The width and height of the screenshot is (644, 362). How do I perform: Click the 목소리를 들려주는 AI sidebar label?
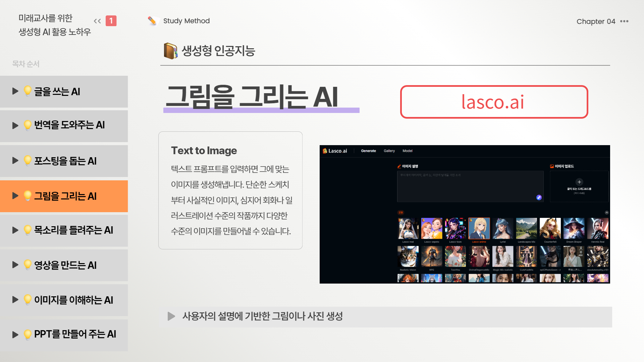[73, 230]
